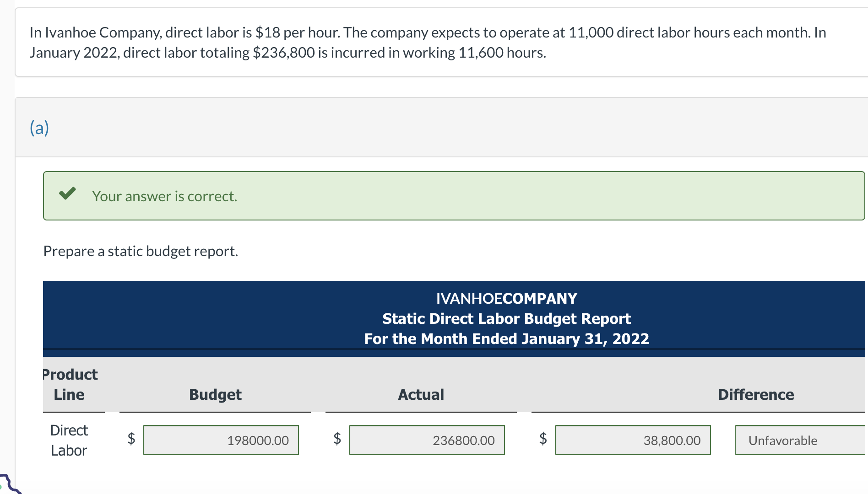Click 'For the Month Ended January 31, 2022' heading

[x=506, y=338]
